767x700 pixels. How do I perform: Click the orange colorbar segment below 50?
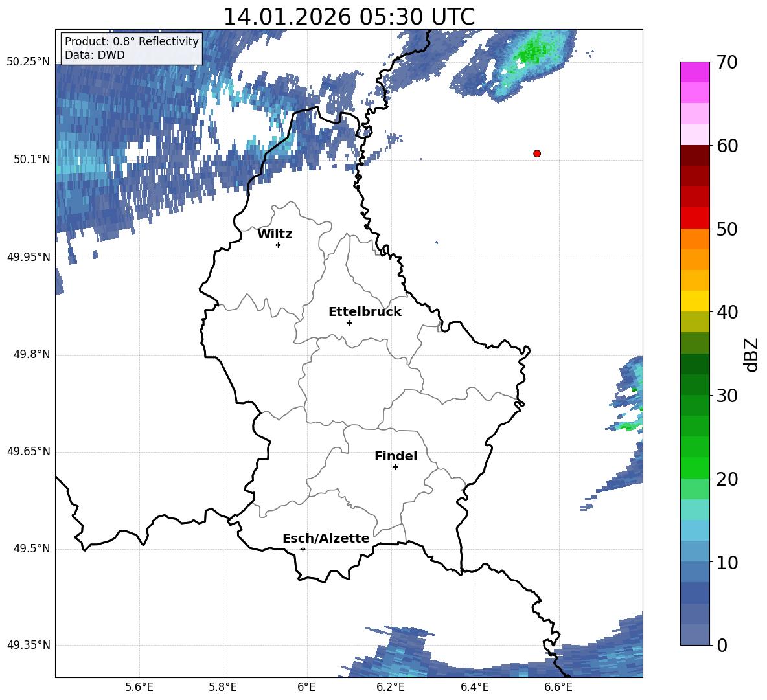click(694, 238)
